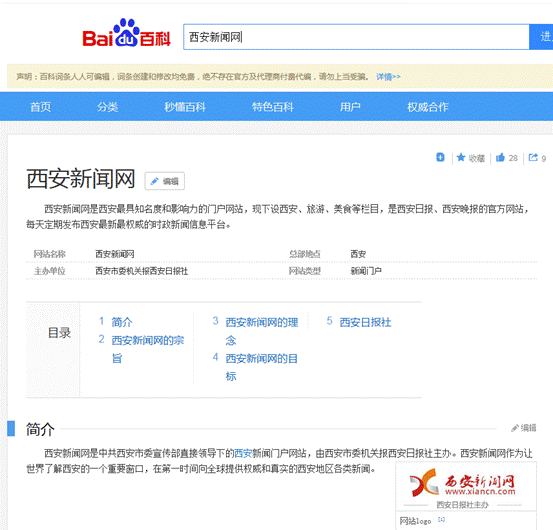The height and width of the screenshot is (530, 553).
Task: Jump to contents entry 2 西安新闻网的宗旨
Action: coord(148,349)
